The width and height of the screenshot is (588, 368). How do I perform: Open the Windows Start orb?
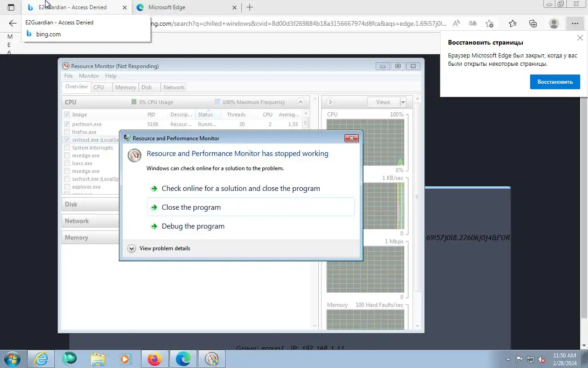coord(12,359)
